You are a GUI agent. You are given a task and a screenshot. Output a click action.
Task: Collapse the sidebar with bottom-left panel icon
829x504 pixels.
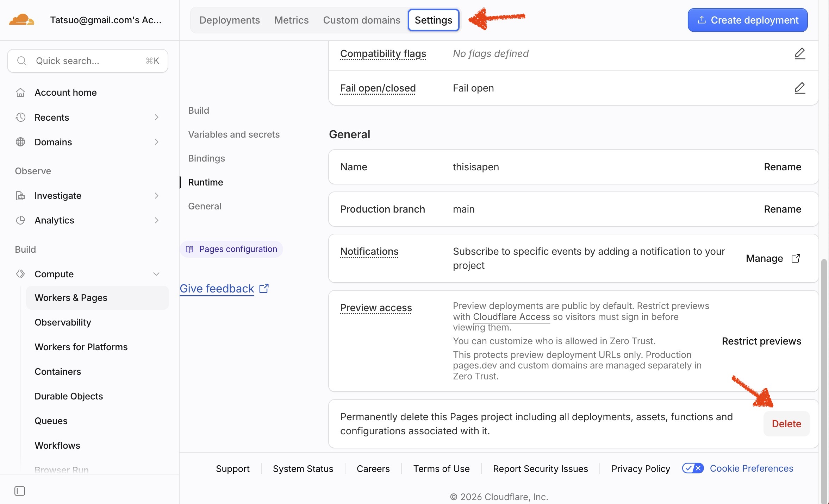click(20, 491)
